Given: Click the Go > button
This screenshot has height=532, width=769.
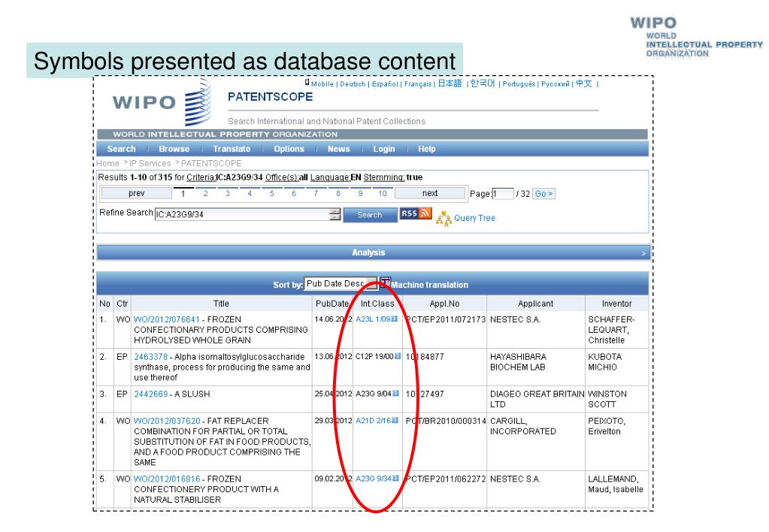Looking at the screenshot, I should [x=544, y=194].
